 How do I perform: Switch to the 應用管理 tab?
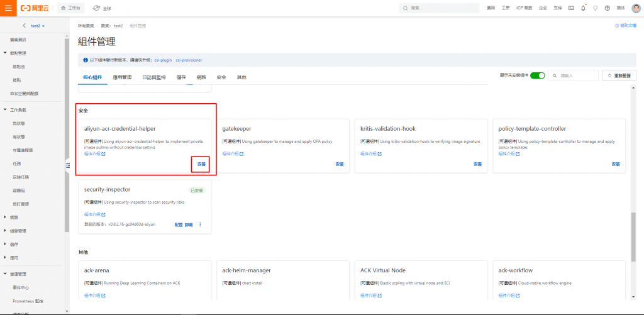[122, 77]
